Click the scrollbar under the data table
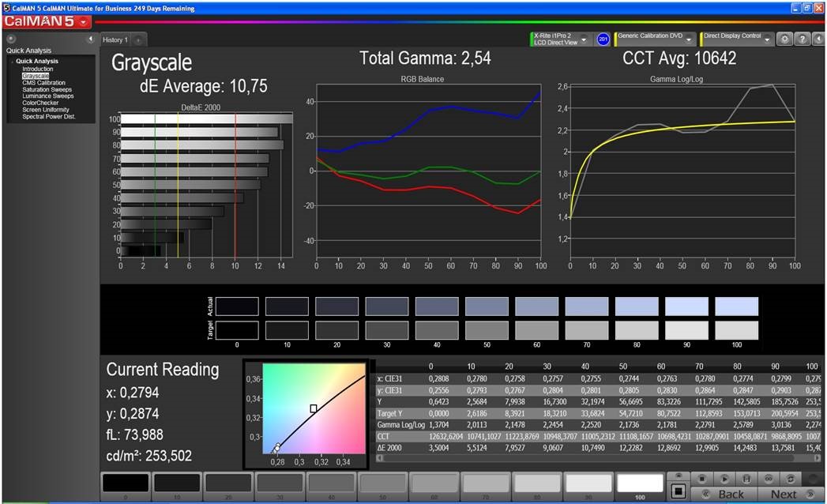827x504 pixels. click(x=599, y=458)
